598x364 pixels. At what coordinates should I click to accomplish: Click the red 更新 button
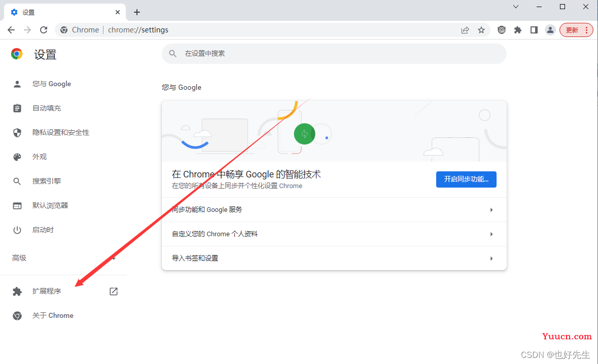576,30
